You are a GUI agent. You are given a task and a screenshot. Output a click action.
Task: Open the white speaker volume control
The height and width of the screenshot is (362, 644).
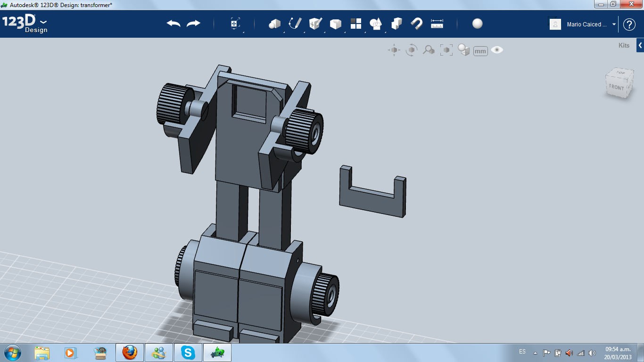(x=592, y=353)
